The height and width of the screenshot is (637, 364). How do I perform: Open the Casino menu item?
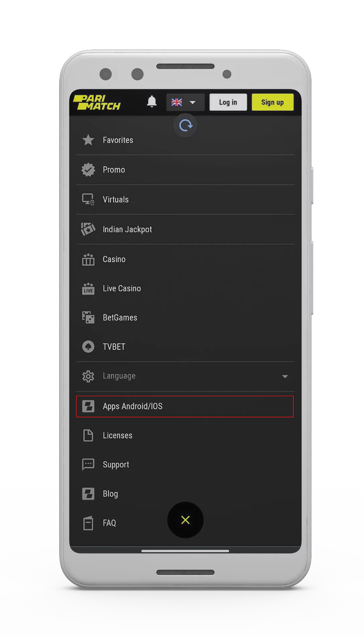[x=114, y=259]
